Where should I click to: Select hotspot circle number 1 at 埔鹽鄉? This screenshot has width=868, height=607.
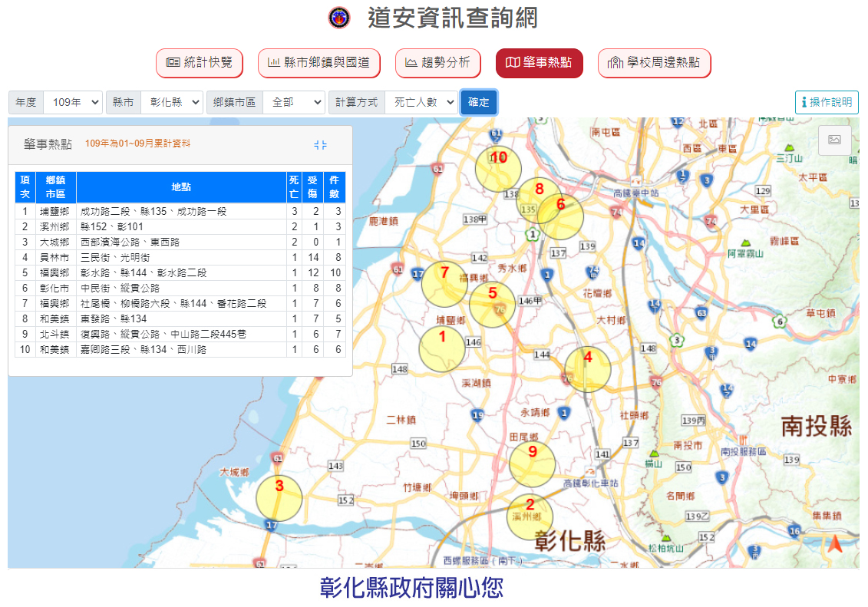[441, 349]
